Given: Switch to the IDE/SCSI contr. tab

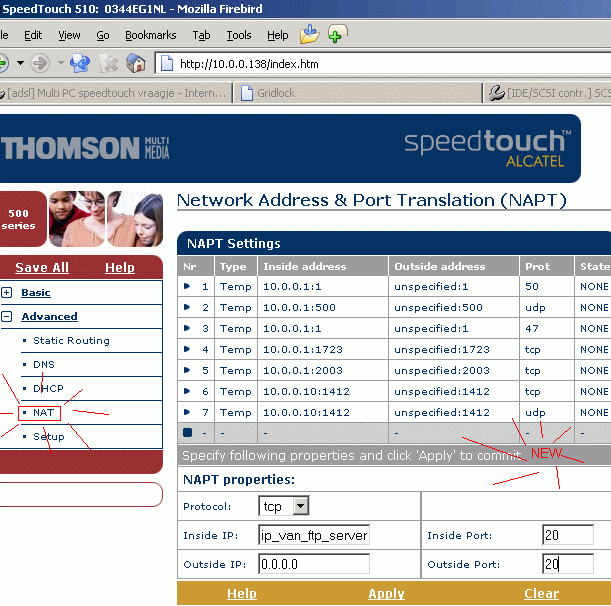Looking at the screenshot, I should (x=547, y=93).
